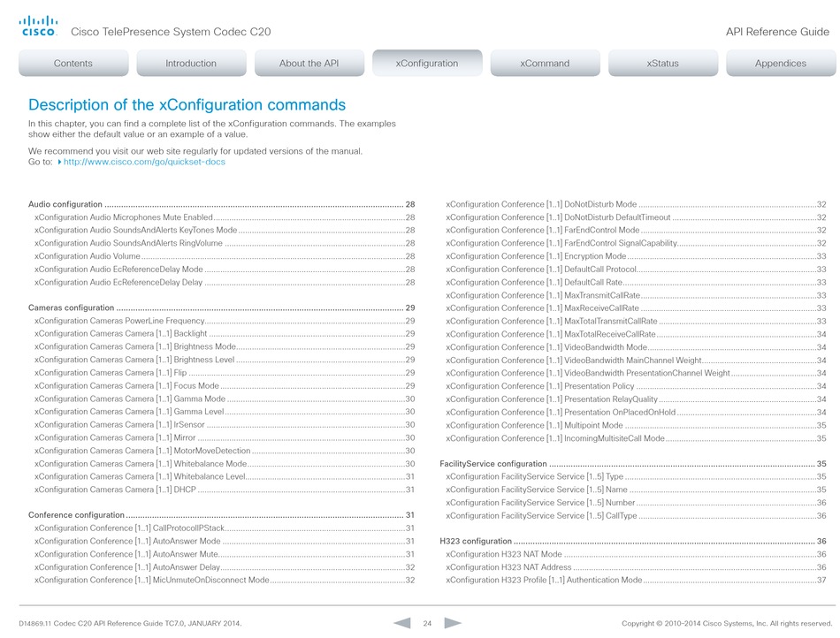Go to next page arrow
840x638 pixels.
[x=453, y=623]
